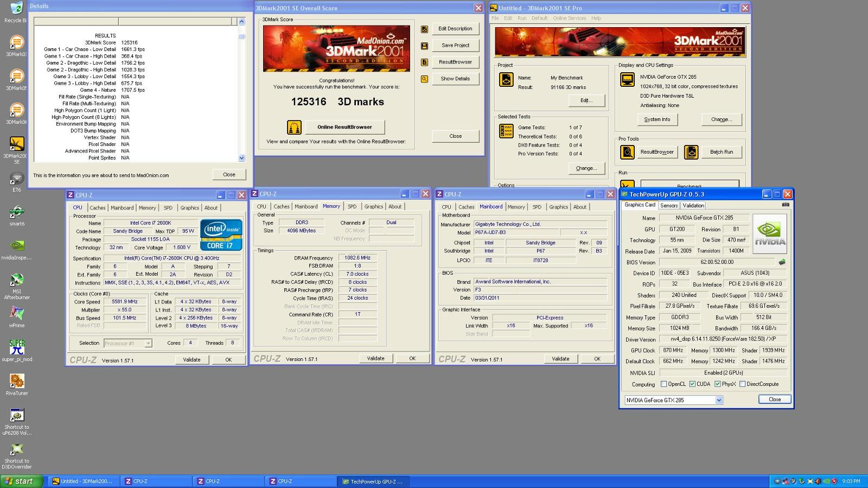Switch to TechPowerUp GPU-Z taskbar button
Screen dimensions: 868x488
coord(374,481)
